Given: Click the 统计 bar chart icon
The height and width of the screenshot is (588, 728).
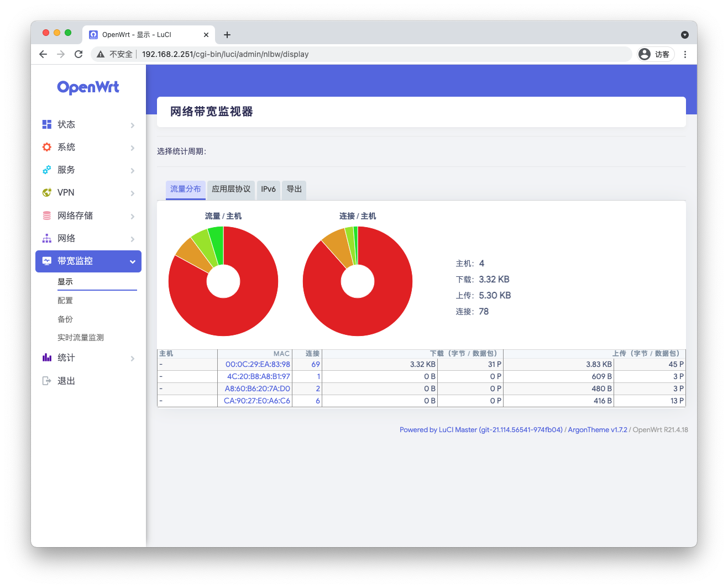Looking at the screenshot, I should point(47,358).
